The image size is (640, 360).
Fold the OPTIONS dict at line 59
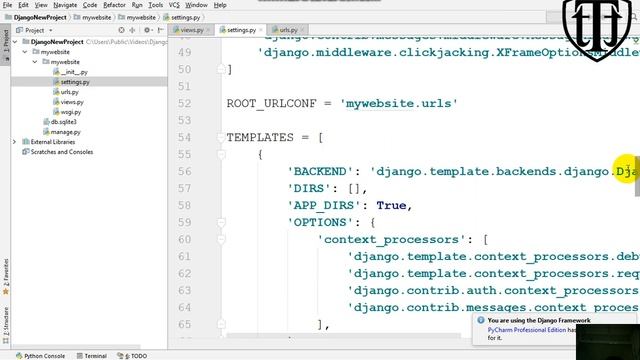[x=221, y=222]
